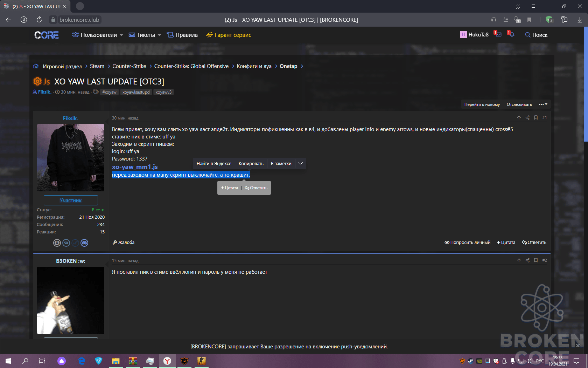Open the thread three-dots more options menu
The width and height of the screenshot is (588, 368).
[543, 104]
